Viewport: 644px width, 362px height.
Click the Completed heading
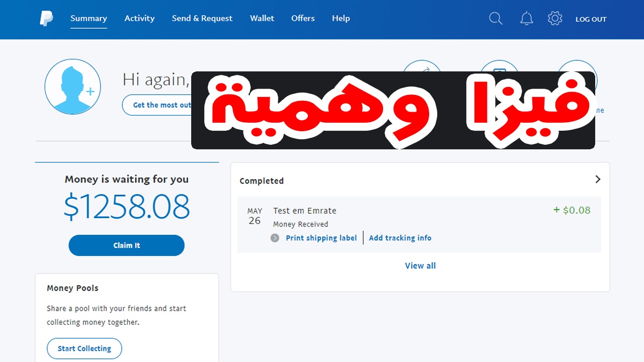(262, 180)
